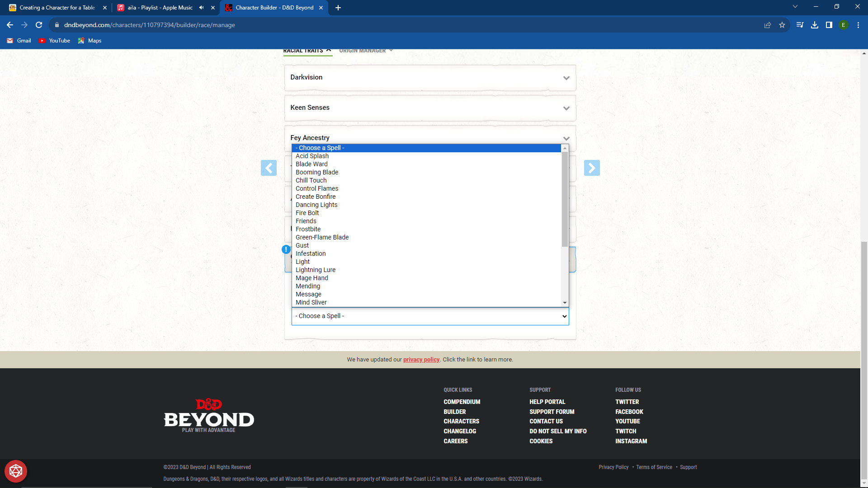This screenshot has width=868, height=488.
Task: Click the share icon in the address bar
Action: point(768,25)
